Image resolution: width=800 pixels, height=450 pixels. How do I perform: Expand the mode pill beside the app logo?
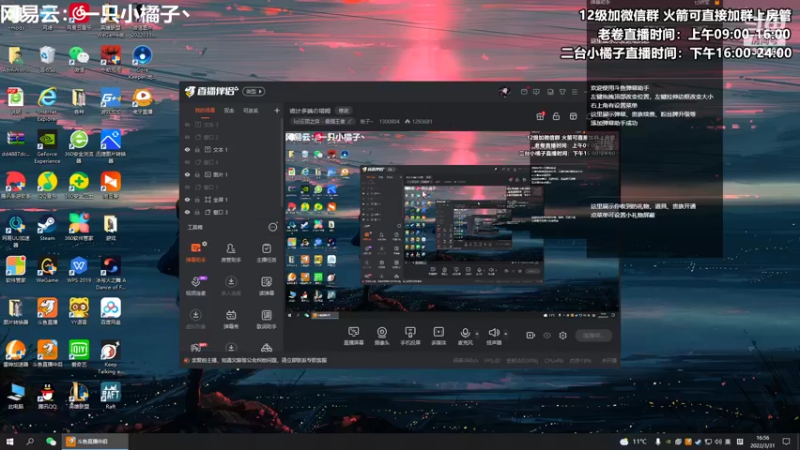254,91
